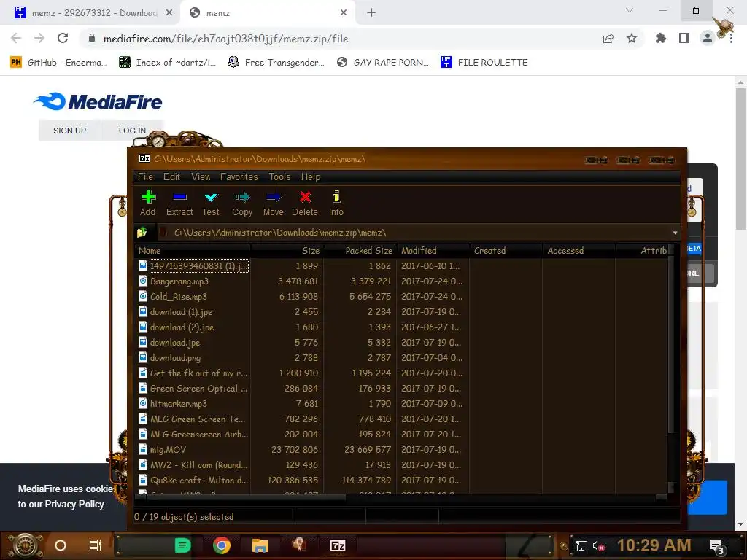Viewport: 747px width, 560px height.
Task: Select file mlg.MOV
Action: (168, 449)
